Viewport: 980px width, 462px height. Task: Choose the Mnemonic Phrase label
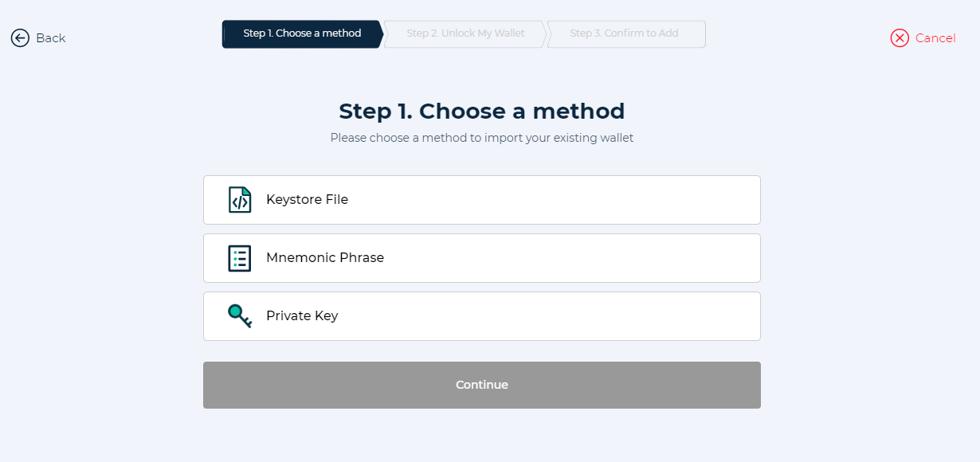click(325, 258)
